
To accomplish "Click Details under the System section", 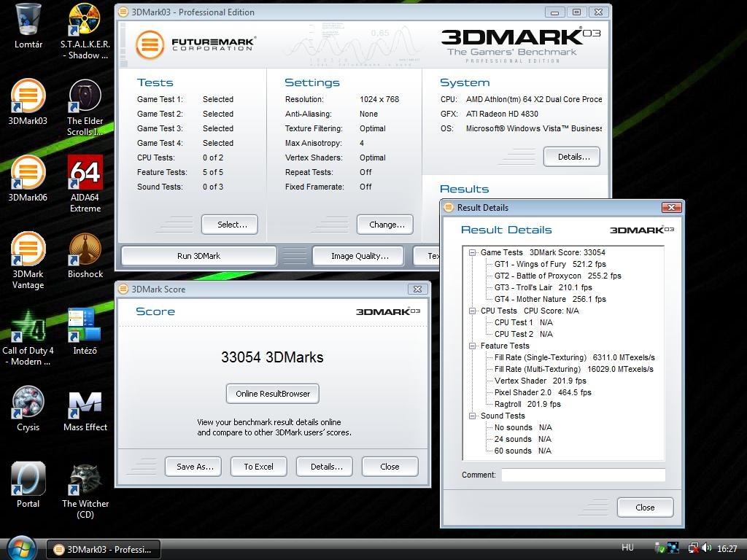I will [571, 156].
